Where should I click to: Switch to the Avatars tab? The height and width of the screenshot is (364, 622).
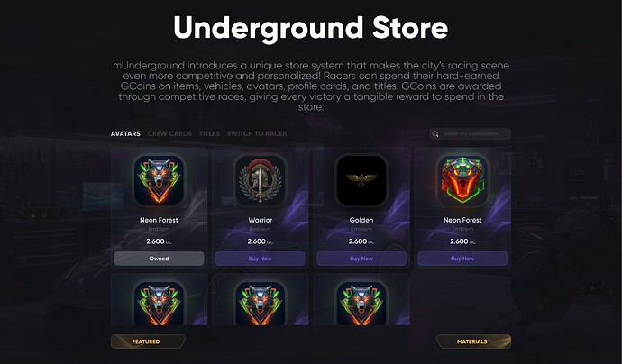(x=125, y=133)
